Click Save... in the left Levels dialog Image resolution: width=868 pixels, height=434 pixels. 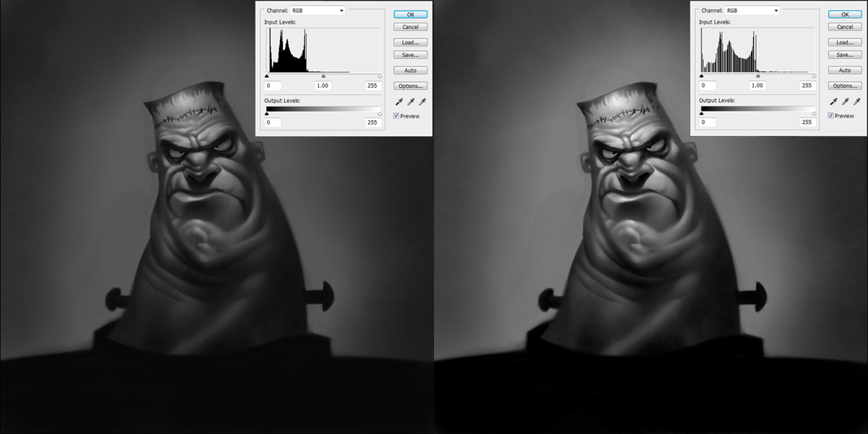pyautogui.click(x=411, y=55)
